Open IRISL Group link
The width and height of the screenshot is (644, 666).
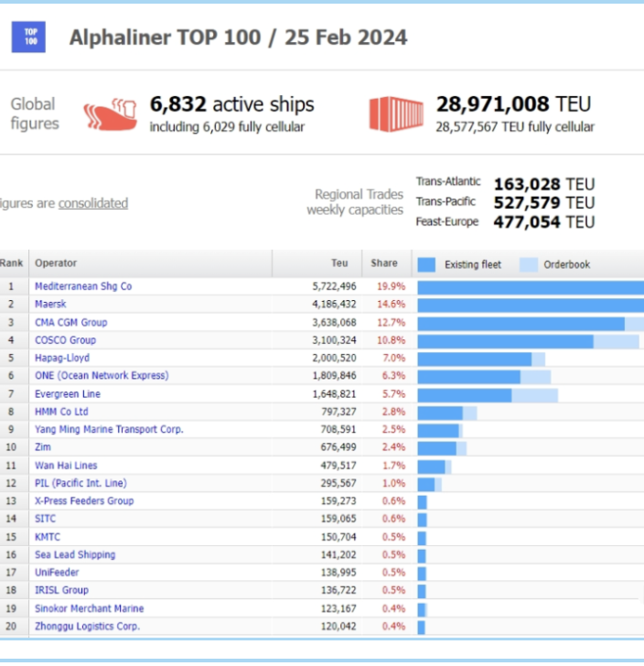(x=61, y=590)
